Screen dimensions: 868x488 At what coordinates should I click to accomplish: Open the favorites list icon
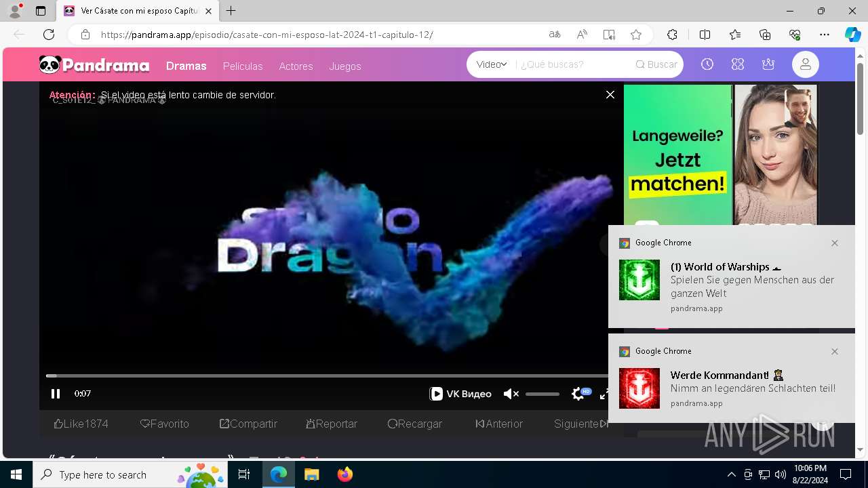[735, 35]
